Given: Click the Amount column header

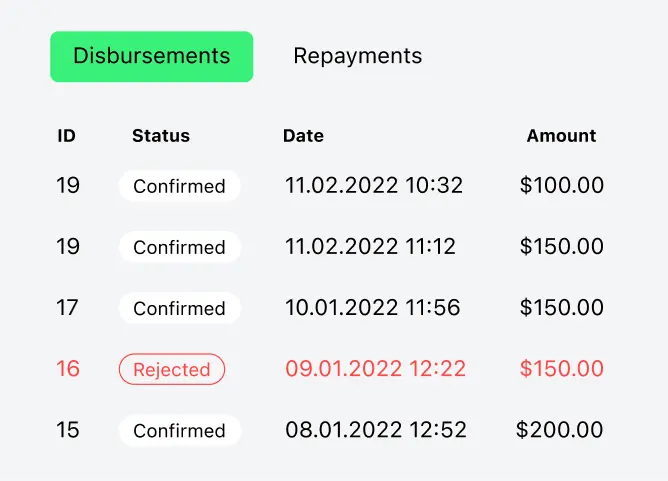Looking at the screenshot, I should pos(561,136).
